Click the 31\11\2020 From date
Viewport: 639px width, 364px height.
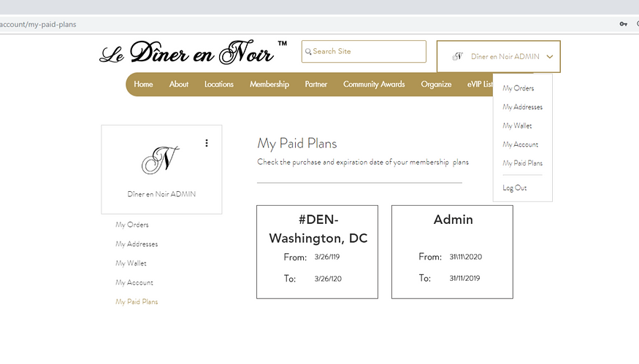pos(465,257)
